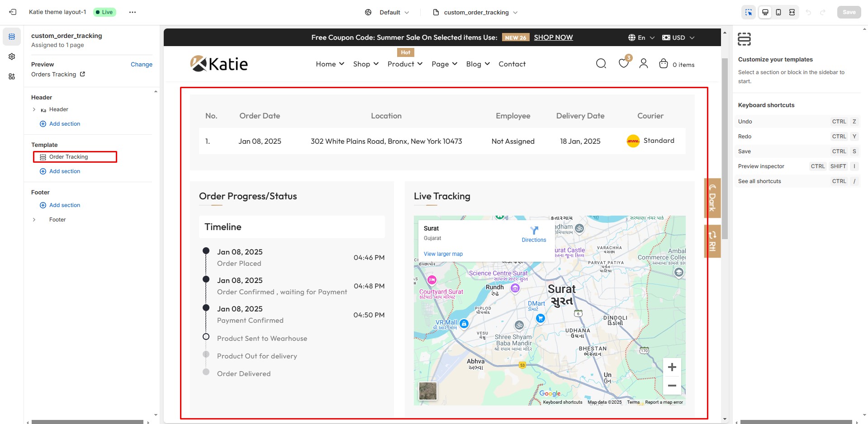Open the wishlist heart icon
This screenshot has height=424, width=868.
(623, 64)
